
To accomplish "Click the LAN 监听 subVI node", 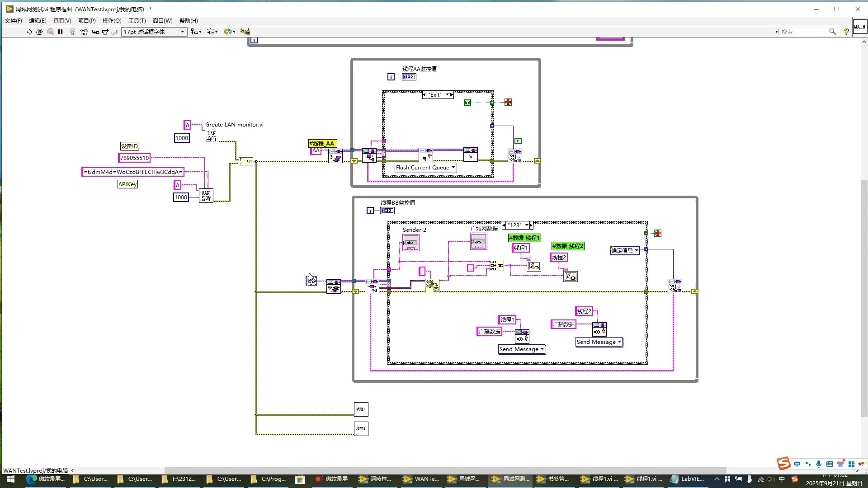I will (212, 136).
